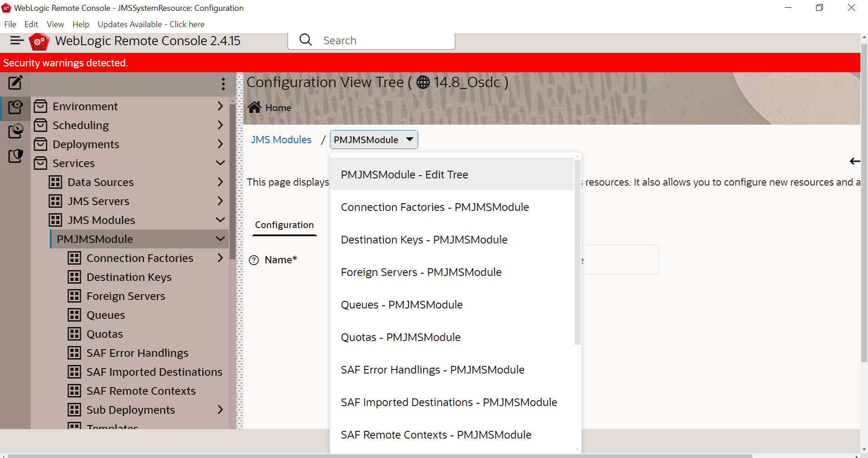Click the SAF Remote Contexts grid icon
868x458 pixels.
[x=75, y=391]
